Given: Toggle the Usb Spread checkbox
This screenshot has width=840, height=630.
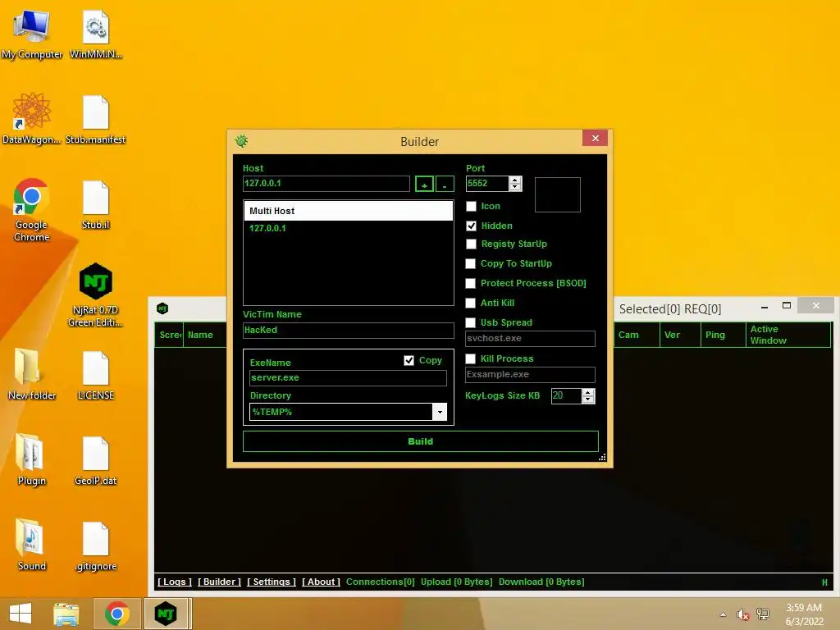Looking at the screenshot, I should click(x=471, y=322).
